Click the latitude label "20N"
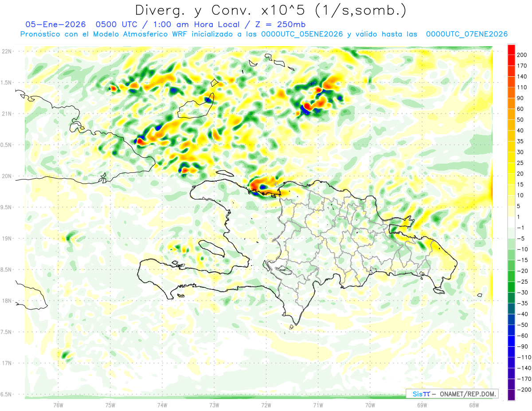Viewport: 532px width, 411px height. [7, 176]
